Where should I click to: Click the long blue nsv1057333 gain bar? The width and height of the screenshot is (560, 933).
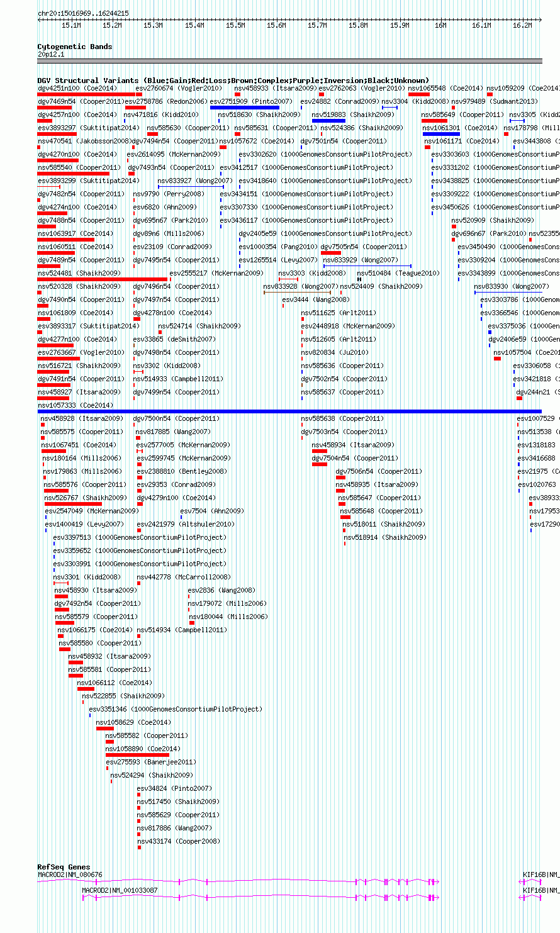point(289,411)
